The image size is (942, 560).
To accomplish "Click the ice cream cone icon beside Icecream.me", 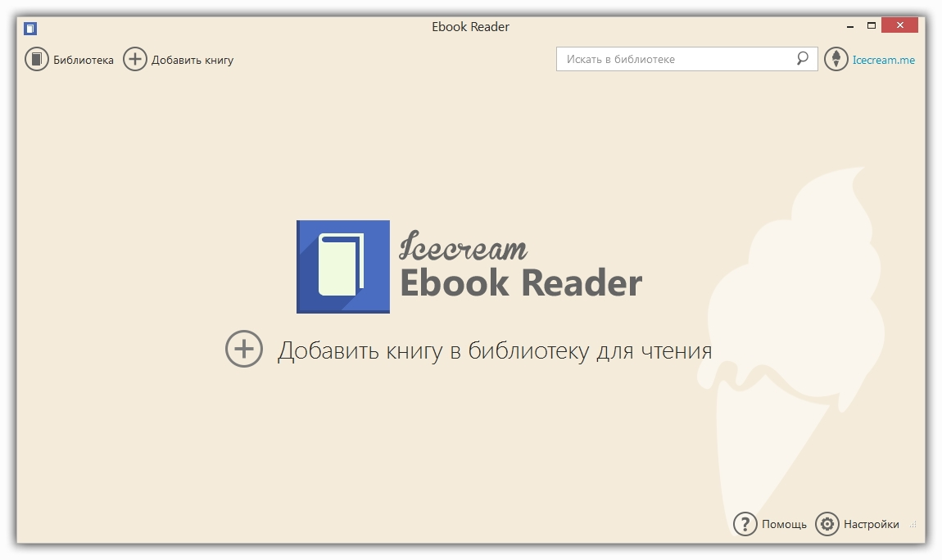I will tap(836, 59).
